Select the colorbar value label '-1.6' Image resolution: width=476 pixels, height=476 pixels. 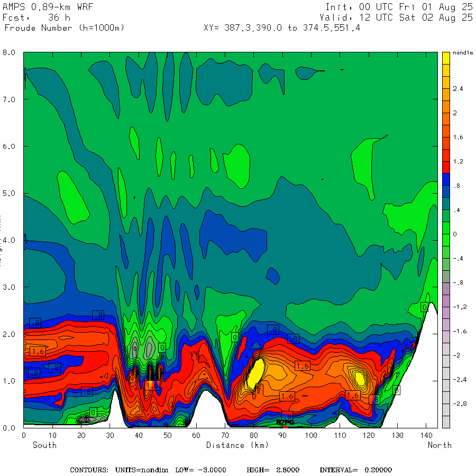pyautogui.click(x=460, y=331)
